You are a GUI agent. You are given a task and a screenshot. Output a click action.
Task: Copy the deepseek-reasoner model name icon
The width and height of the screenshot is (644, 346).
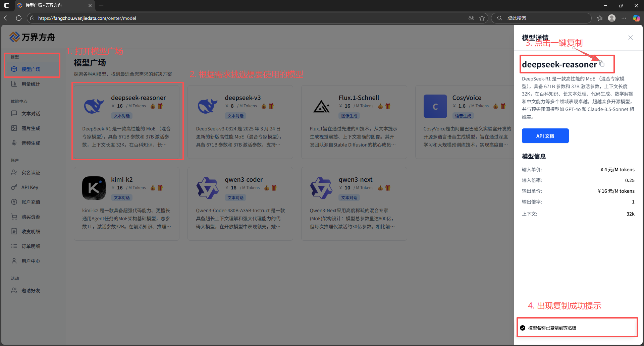click(x=602, y=64)
